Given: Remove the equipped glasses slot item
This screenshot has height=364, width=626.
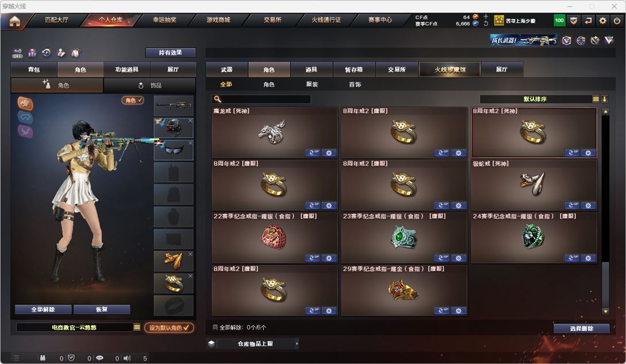Looking at the screenshot, I should 190,142.
